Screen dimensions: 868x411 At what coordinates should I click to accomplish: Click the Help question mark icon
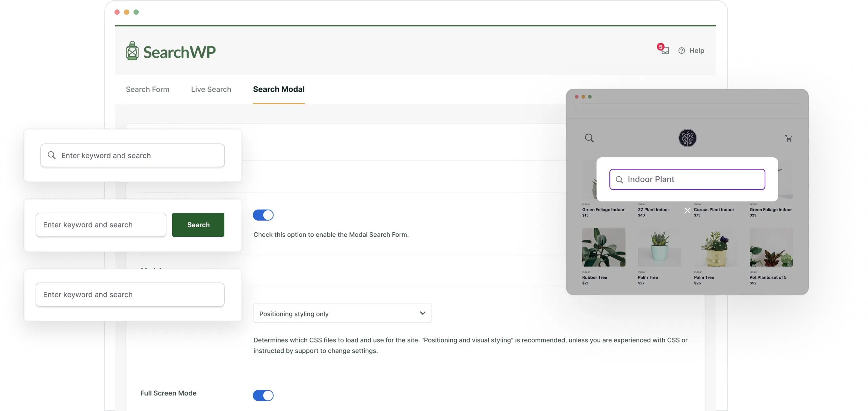click(682, 51)
